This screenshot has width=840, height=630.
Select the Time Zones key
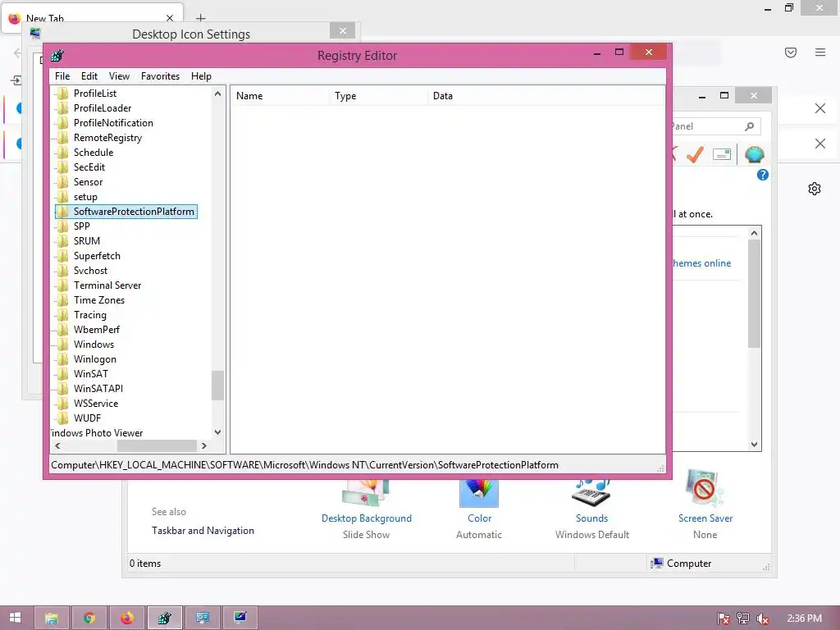[x=99, y=300]
